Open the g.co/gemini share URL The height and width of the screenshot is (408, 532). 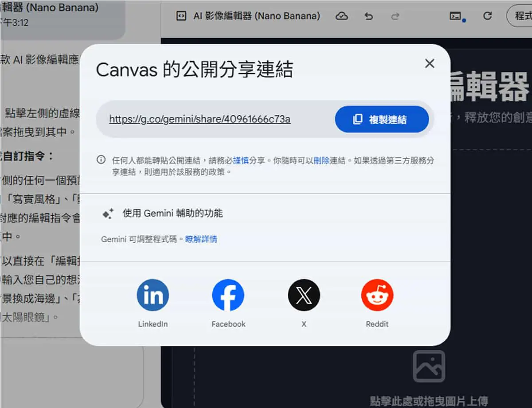click(x=199, y=119)
